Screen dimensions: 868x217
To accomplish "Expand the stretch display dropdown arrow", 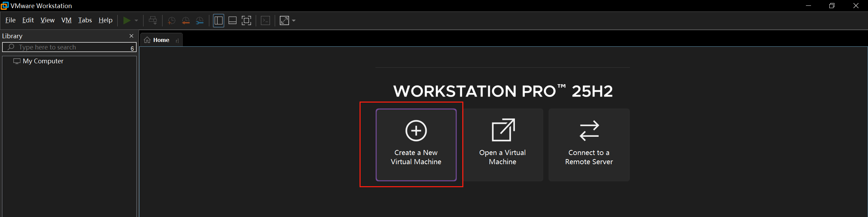I will tap(294, 21).
